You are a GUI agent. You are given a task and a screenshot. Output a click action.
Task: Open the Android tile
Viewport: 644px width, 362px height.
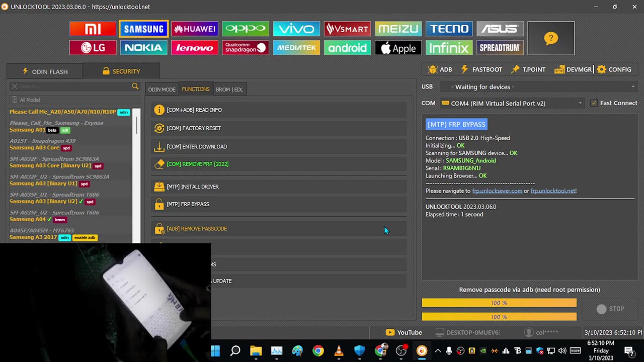click(347, 48)
